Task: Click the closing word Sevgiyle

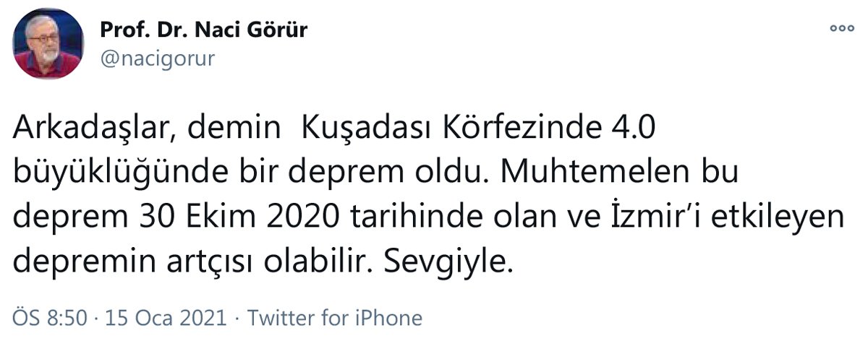Action: pyautogui.click(x=447, y=261)
